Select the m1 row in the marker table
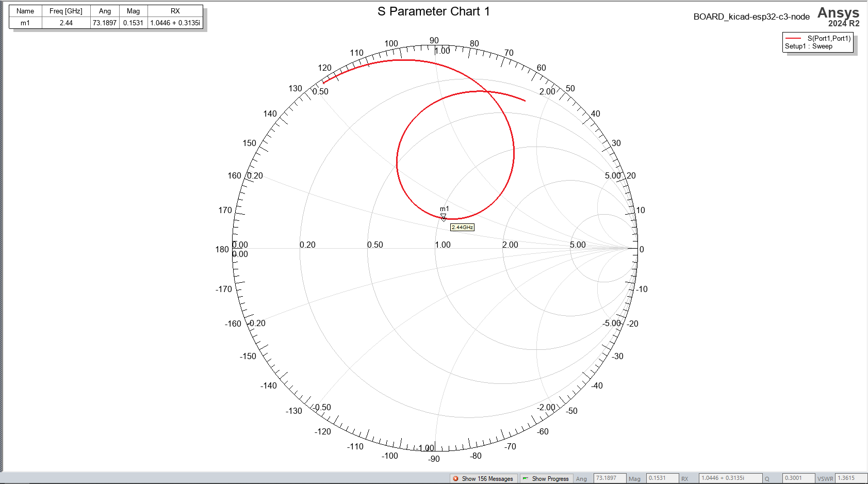The image size is (868, 484). (x=24, y=22)
